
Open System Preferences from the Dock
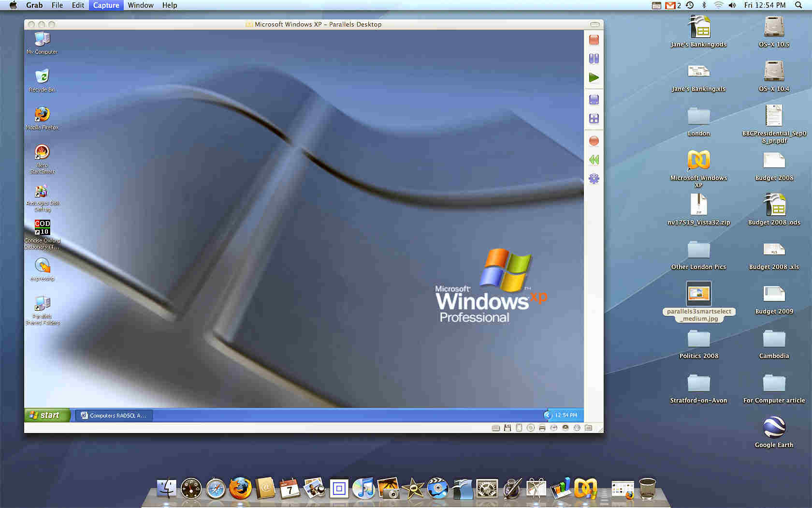(x=487, y=489)
